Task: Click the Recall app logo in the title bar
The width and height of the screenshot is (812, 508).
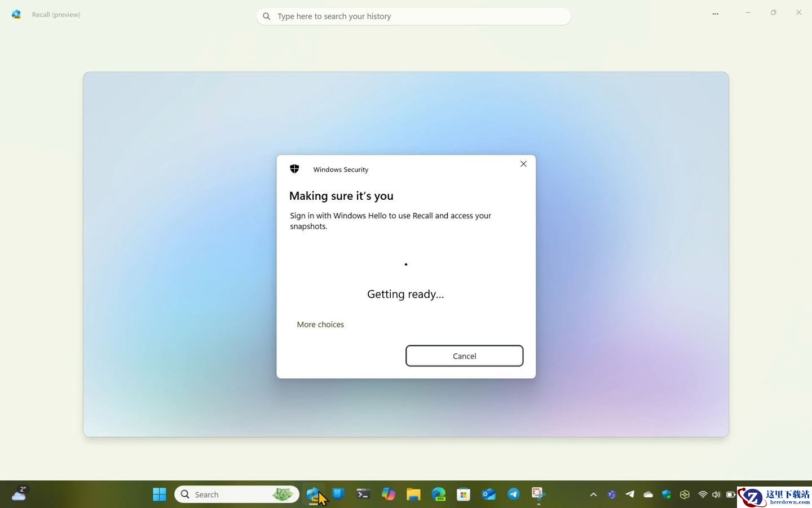Action: coord(16,15)
